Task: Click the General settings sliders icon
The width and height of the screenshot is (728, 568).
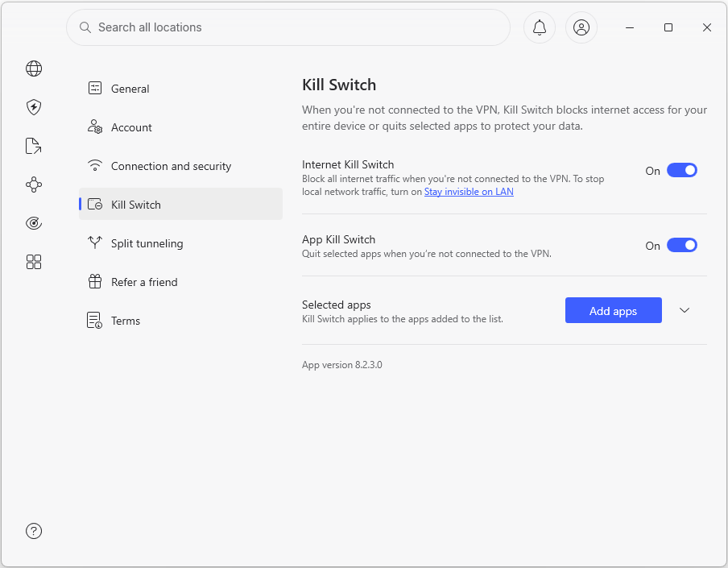Action: click(95, 88)
